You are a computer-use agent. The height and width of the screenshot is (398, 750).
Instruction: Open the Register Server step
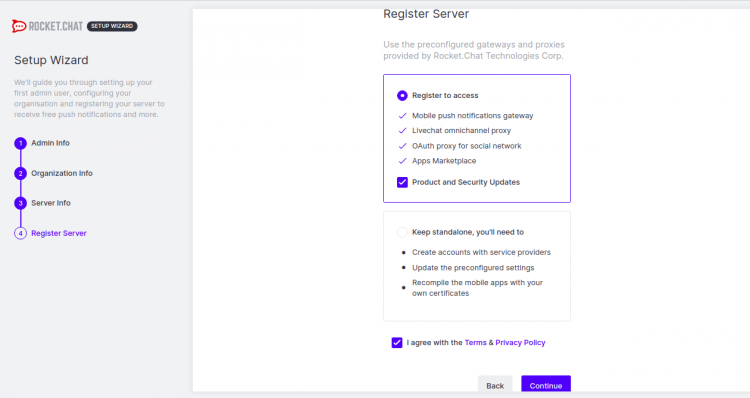click(59, 233)
